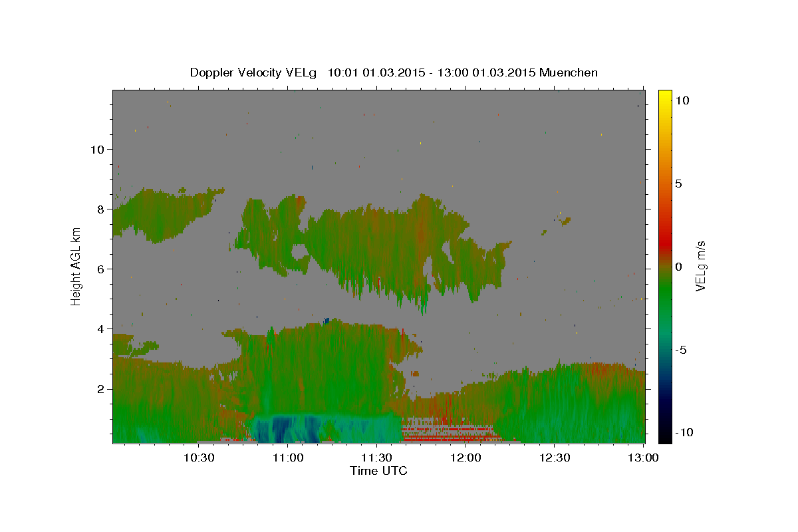
Task: Click the colorbar tick label 5
Action: (x=678, y=184)
